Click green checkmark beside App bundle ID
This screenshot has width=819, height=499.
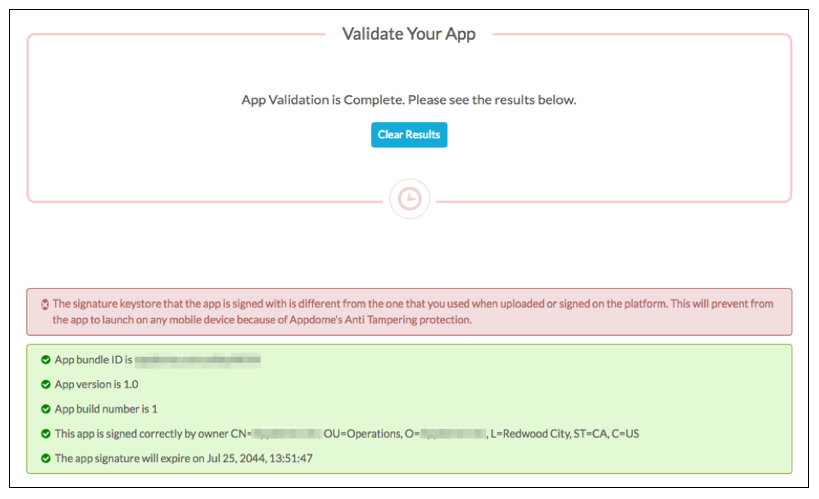pos(45,359)
